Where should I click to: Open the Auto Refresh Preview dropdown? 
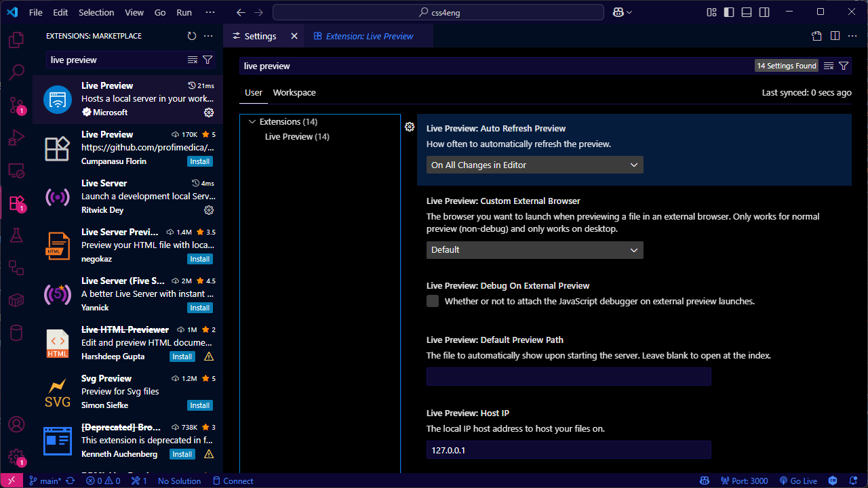534,164
